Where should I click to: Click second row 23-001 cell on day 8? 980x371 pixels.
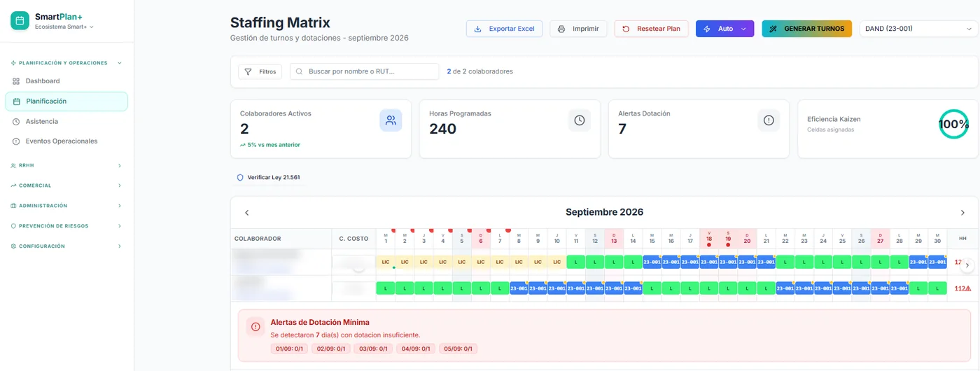[x=519, y=288]
